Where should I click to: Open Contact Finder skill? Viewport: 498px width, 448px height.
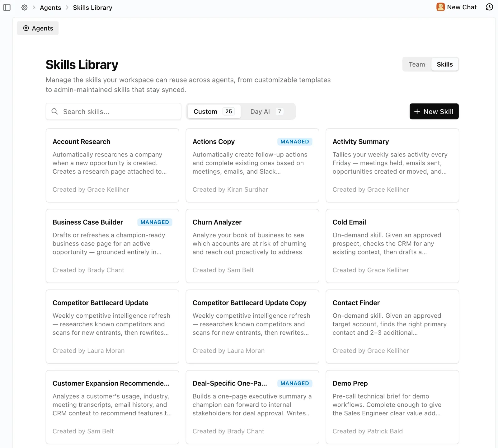(x=392, y=327)
